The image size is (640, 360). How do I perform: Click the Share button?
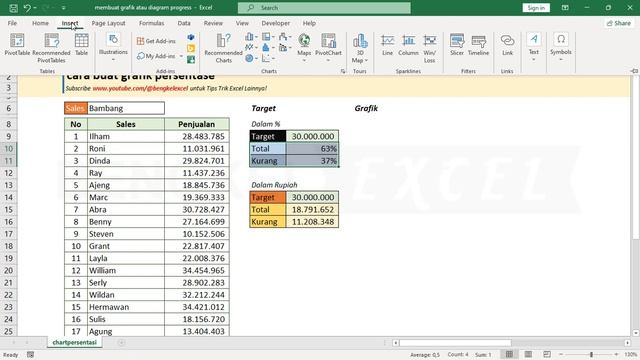(x=619, y=23)
